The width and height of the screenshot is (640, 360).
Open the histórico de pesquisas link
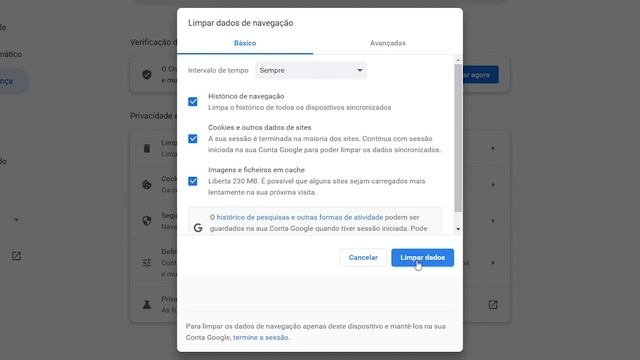(x=253, y=217)
